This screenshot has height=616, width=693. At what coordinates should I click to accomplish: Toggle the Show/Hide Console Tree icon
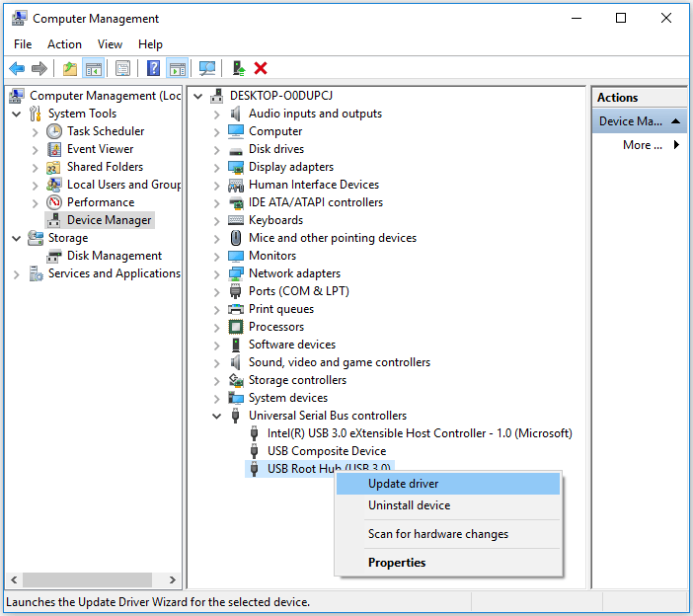coord(94,68)
